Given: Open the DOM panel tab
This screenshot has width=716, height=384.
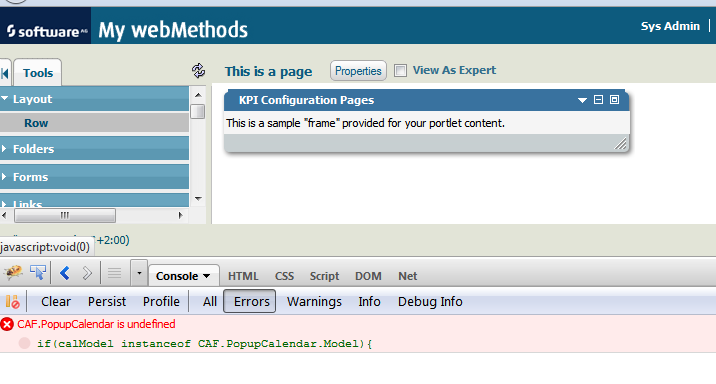Looking at the screenshot, I should (369, 276).
